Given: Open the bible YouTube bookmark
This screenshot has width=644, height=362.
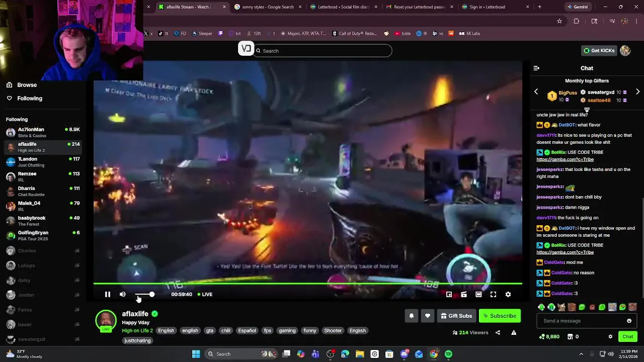Looking at the screenshot, I should (x=403, y=34).
